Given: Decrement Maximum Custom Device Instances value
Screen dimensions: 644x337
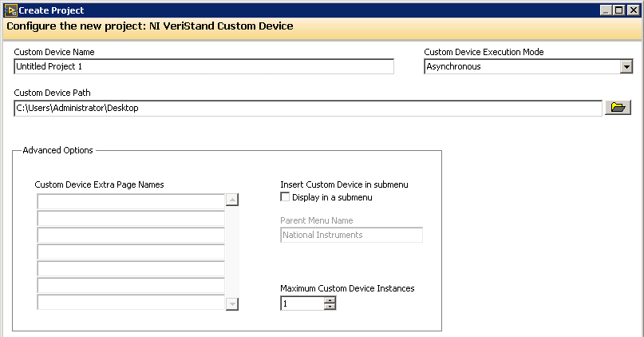Looking at the screenshot, I should (x=330, y=307).
